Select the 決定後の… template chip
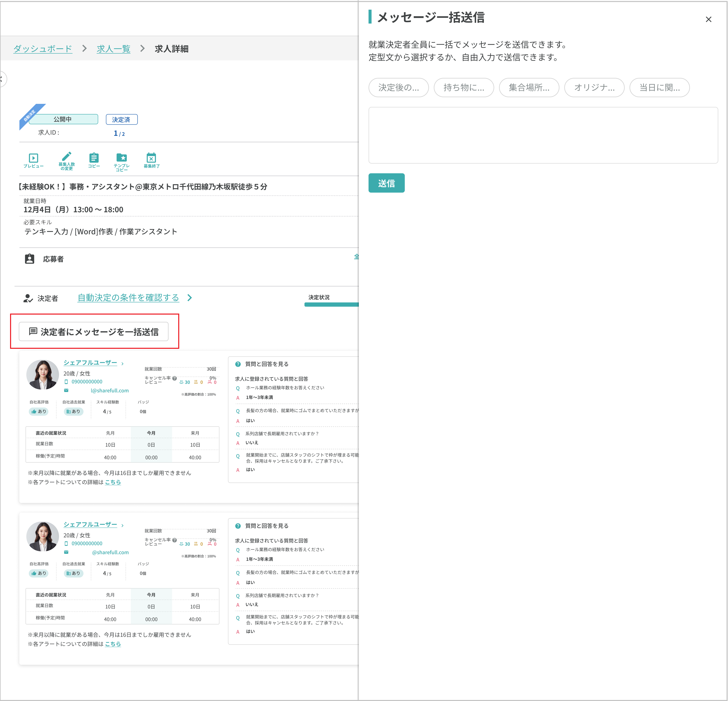Image resolution: width=728 pixels, height=701 pixels. pos(399,88)
